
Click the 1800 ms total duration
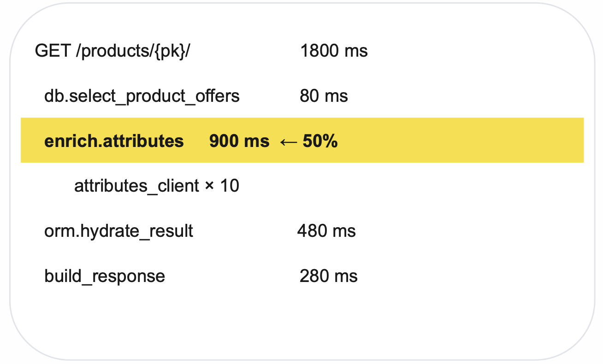pyautogui.click(x=334, y=51)
